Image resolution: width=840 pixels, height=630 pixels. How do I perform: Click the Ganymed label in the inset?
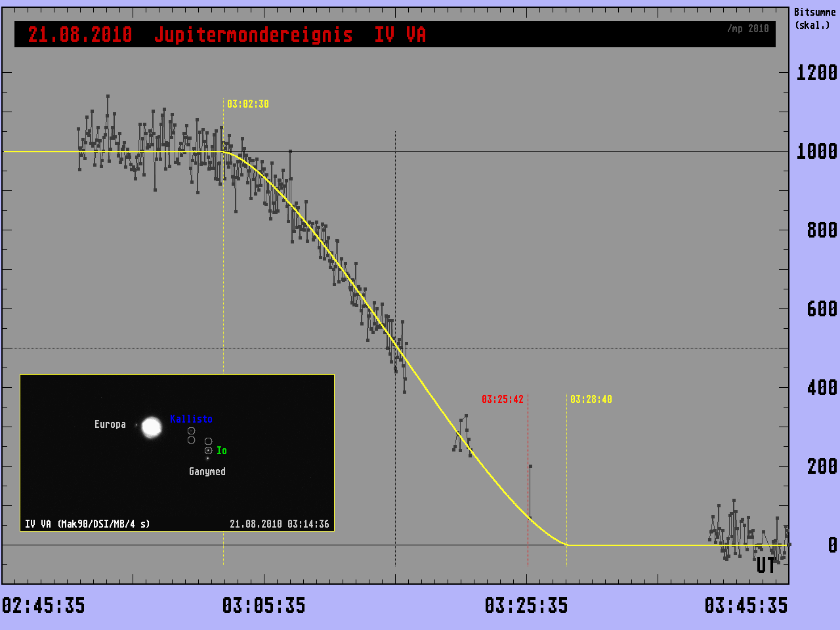click(x=207, y=472)
